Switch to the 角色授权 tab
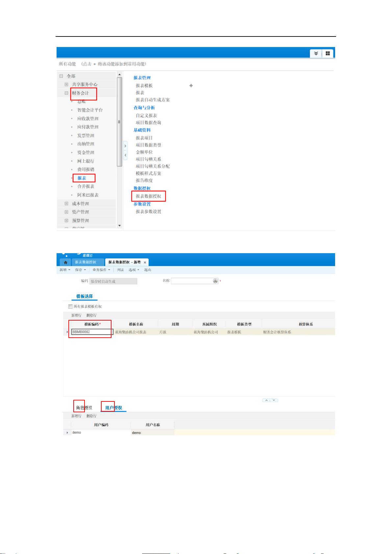Screen dimensions: 392x554 point(84,408)
